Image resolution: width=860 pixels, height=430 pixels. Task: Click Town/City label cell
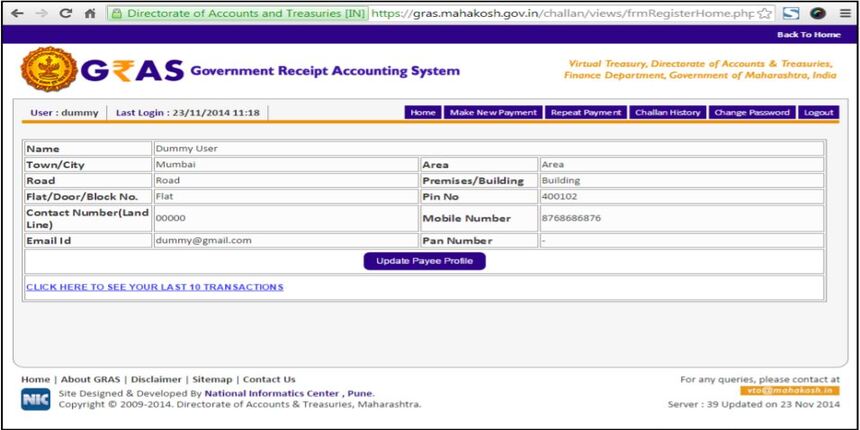pyautogui.click(x=88, y=165)
